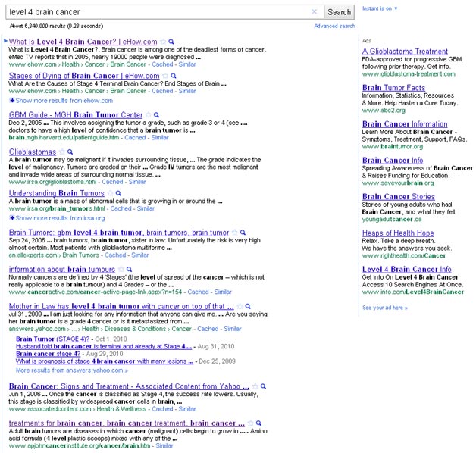
Task: Open the 'Advanced search' link
Action: (334, 26)
